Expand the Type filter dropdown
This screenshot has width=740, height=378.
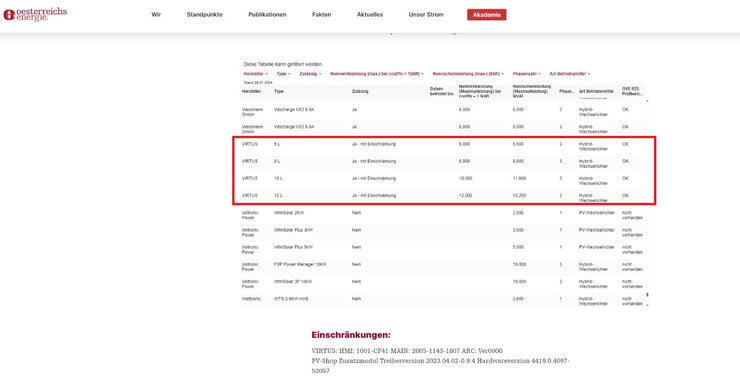click(284, 74)
